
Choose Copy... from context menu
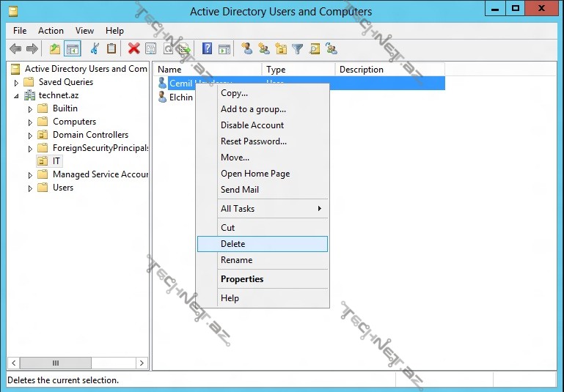[x=263, y=93]
